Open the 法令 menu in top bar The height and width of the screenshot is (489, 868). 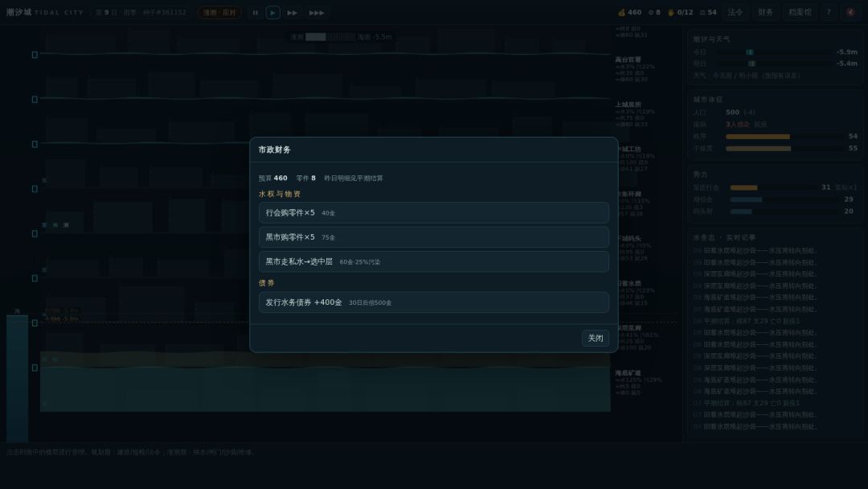735,12
